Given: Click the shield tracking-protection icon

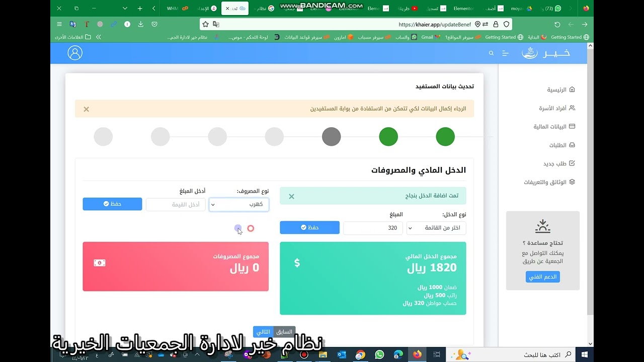Looking at the screenshot, I should click(507, 24).
